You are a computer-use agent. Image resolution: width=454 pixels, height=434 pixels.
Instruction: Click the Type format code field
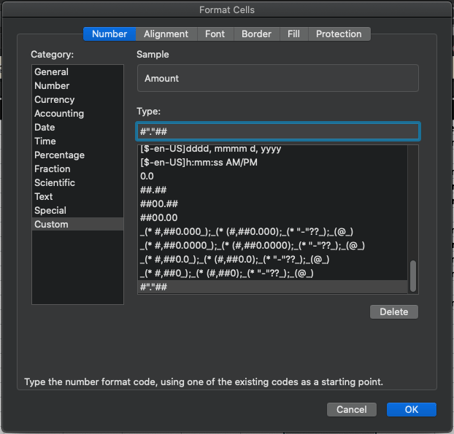point(278,131)
